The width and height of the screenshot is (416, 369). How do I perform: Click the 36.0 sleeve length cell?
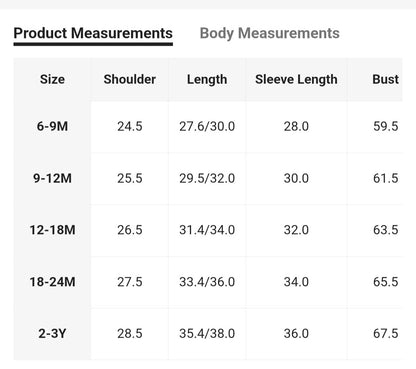click(296, 334)
